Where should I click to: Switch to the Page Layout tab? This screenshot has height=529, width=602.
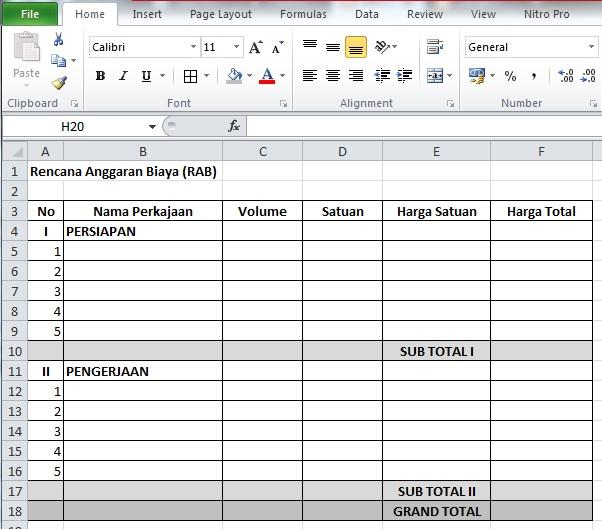(x=221, y=14)
